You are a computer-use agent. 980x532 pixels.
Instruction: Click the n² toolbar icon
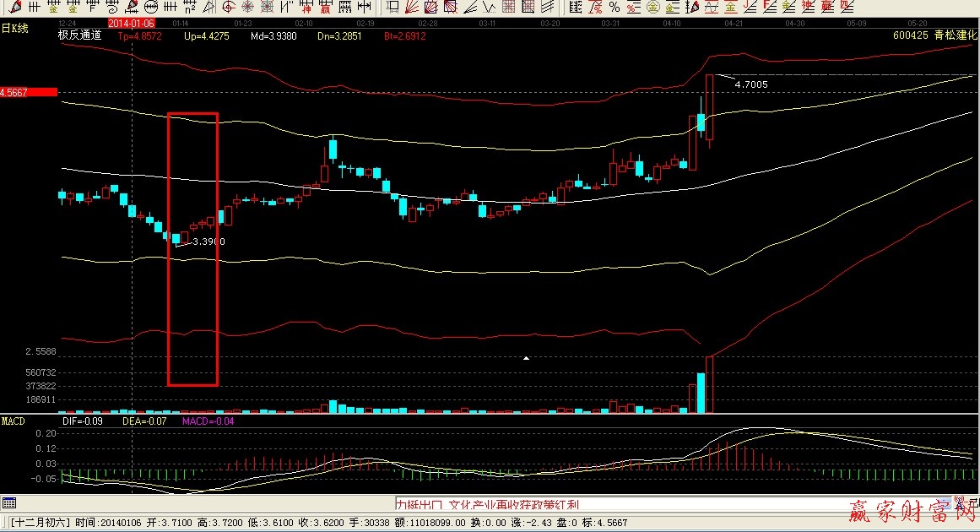pos(189,7)
